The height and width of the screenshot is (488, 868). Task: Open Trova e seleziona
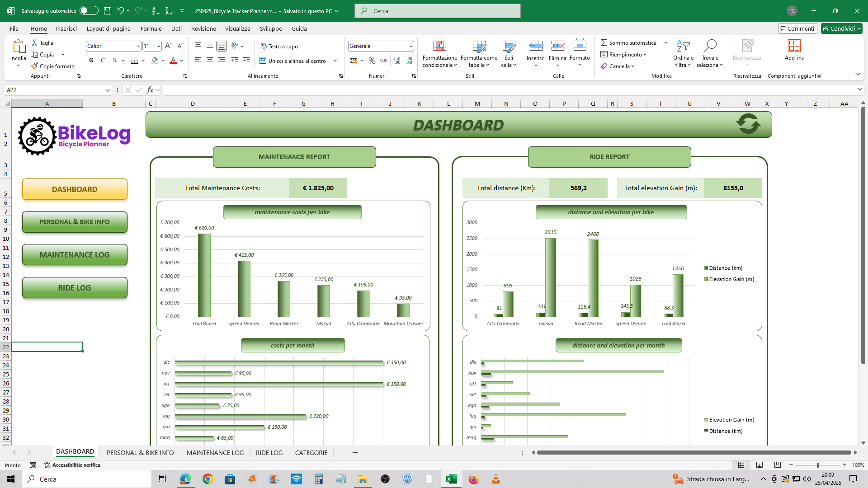point(710,54)
